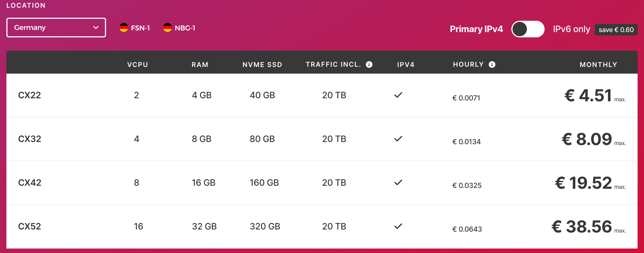Click the NBG-1 datacenter label
The height and width of the screenshot is (253, 644).
pos(185,28)
